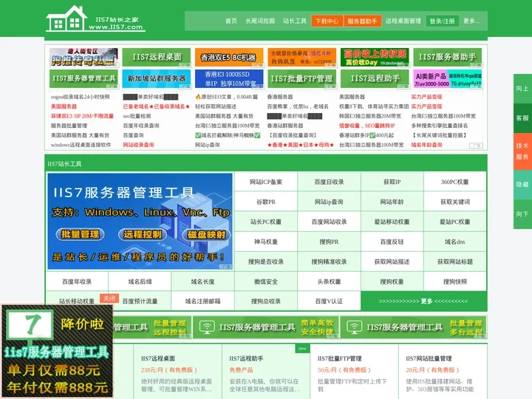Screen dimensions: 532x399
Task: Click the 登录/注册 button
Action: pyautogui.click(x=442, y=21)
